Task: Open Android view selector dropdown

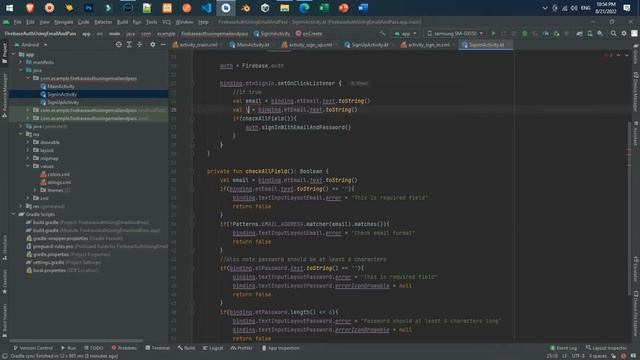Action: click(31, 44)
